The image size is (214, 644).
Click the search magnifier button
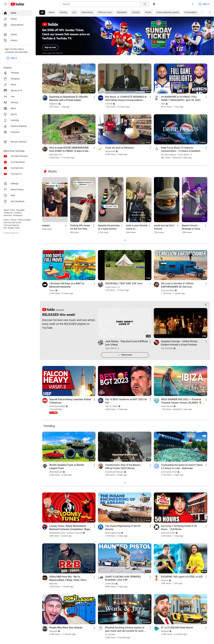pyautogui.click(x=145, y=4)
